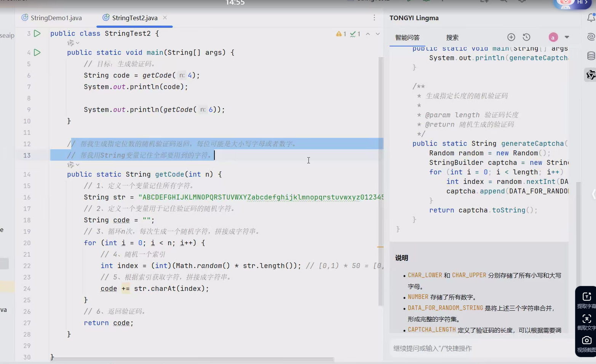The height and width of the screenshot is (364, 596).
Task: Select the 搜索 tab in Lingma
Action: click(x=452, y=37)
